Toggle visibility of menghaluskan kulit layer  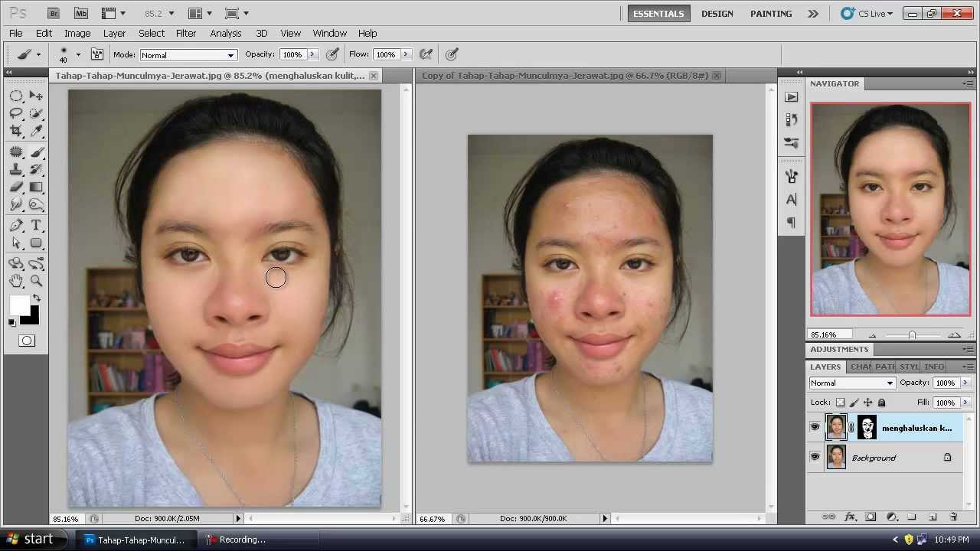tap(815, 428)
